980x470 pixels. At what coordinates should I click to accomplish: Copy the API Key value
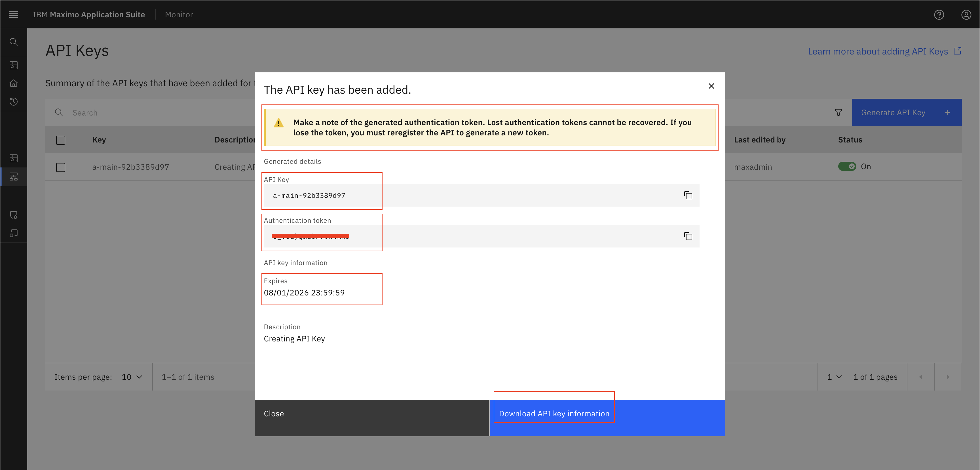[x=688, y=195]
